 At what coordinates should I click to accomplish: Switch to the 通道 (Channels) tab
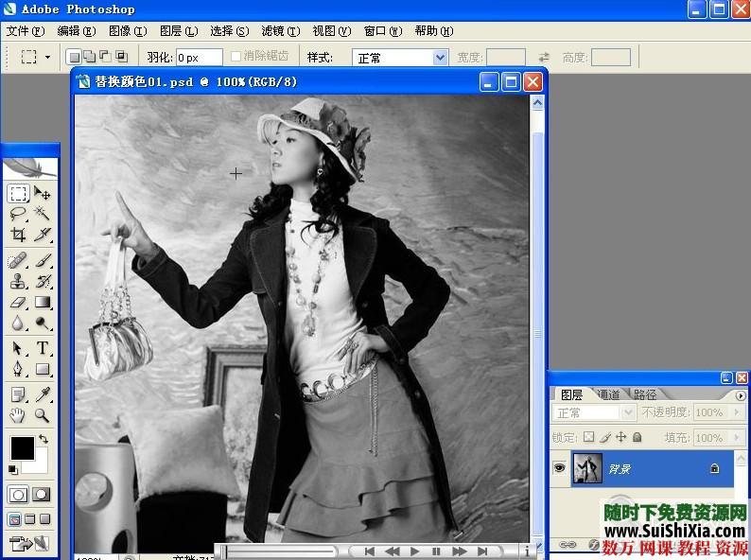click(607, 394)
